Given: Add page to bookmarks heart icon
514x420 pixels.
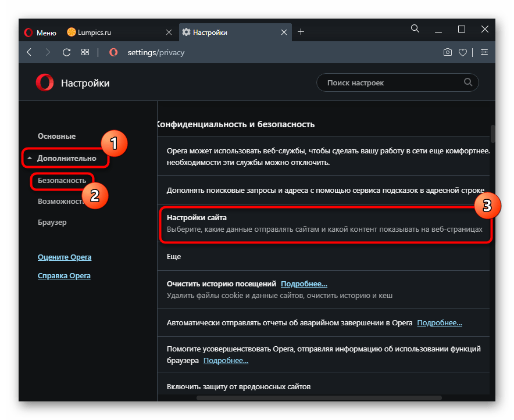Looking at the screenshot, I should click(x=463, y=52).
